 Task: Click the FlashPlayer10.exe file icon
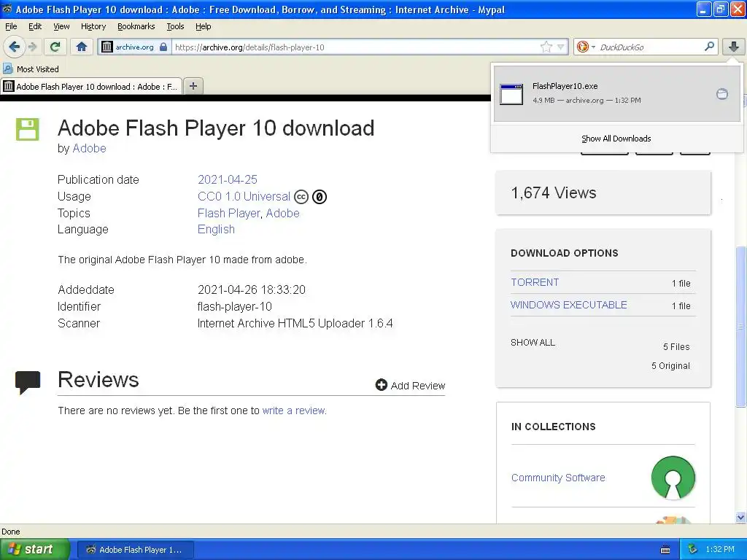(x=511, y=94)
